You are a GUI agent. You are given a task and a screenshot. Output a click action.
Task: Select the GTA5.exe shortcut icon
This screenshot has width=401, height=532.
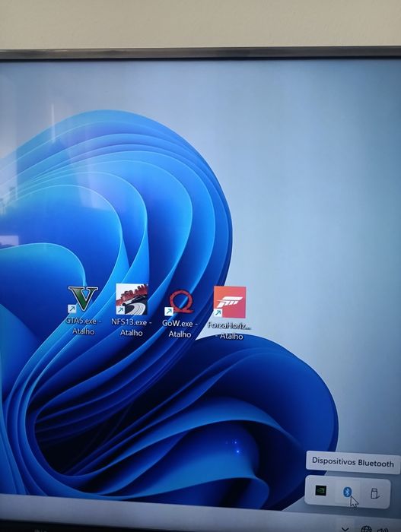click(x=83, y=299)
